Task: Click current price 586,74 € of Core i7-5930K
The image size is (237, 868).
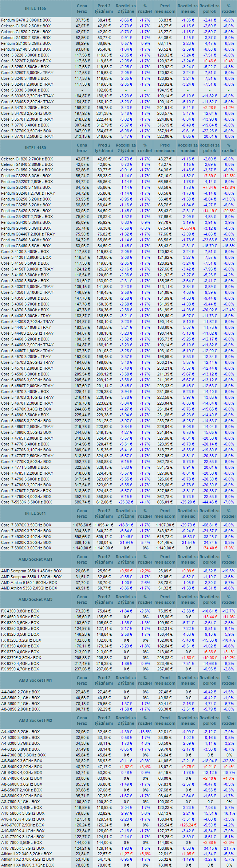Action: (x=82, y=502)
